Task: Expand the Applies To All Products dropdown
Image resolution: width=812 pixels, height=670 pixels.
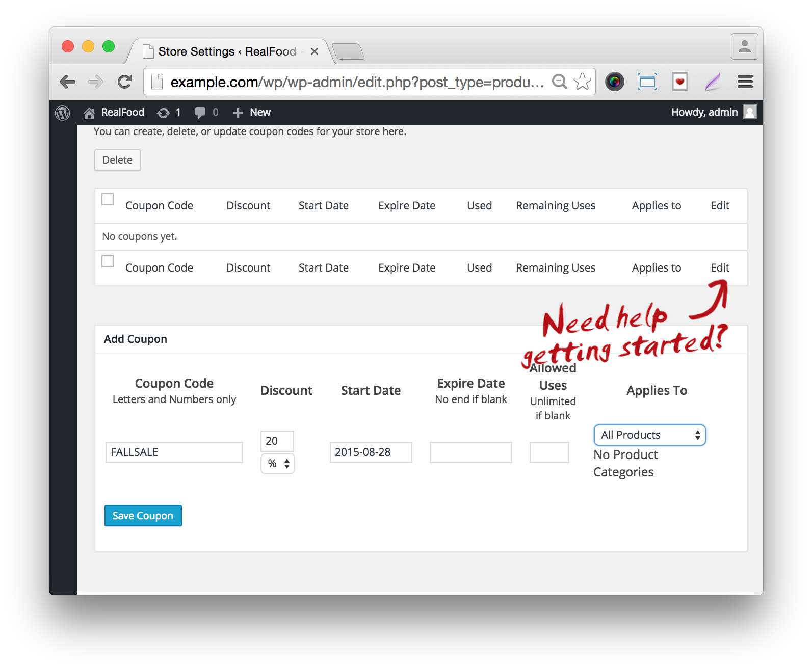Action: 650,435
